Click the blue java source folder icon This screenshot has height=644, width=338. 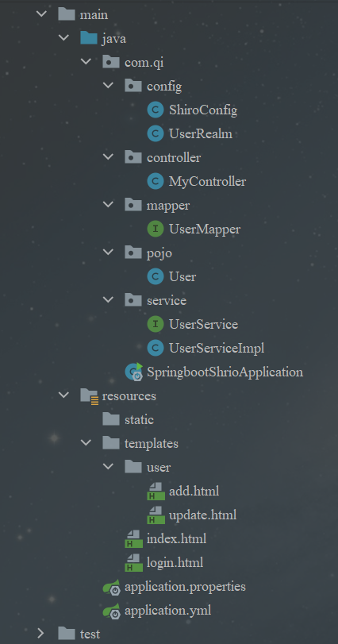[x=89, y=38]
